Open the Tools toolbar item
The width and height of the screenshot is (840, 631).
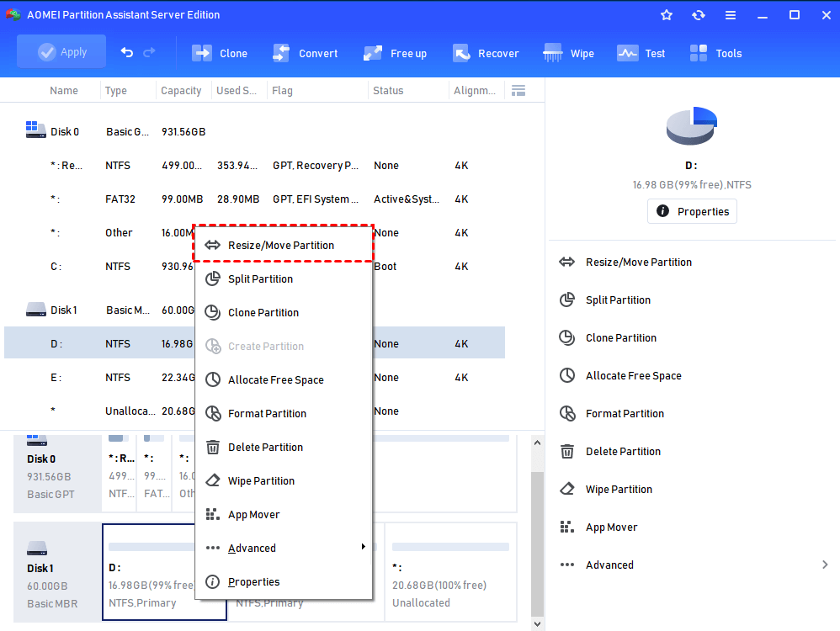(715, 53)
